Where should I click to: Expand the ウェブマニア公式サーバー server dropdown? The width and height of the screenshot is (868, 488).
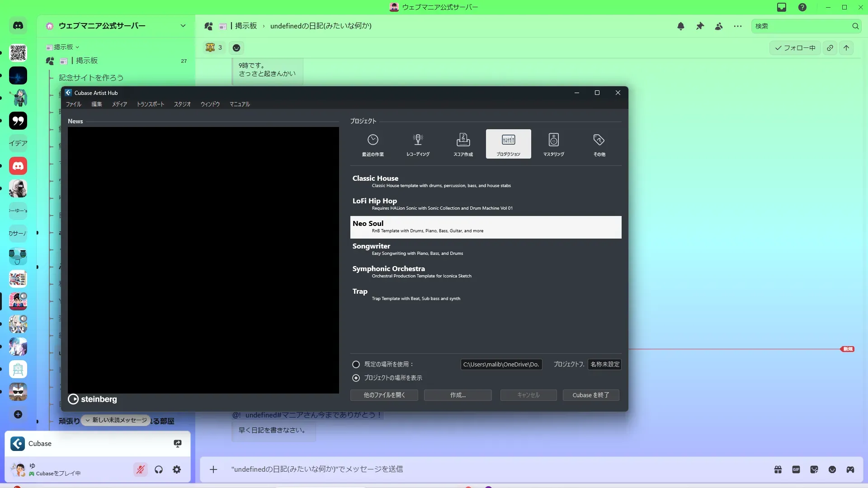click(x=183, y=26)
